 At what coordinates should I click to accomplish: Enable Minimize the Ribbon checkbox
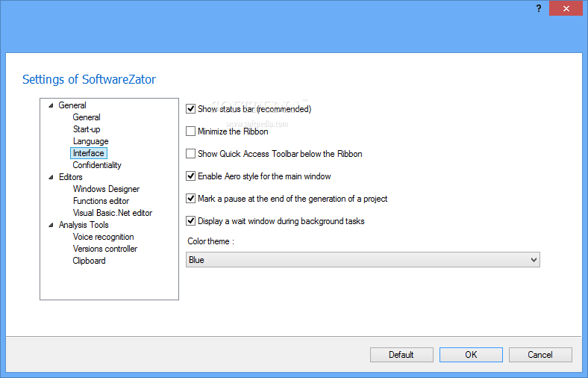click(x=191, y=131)
